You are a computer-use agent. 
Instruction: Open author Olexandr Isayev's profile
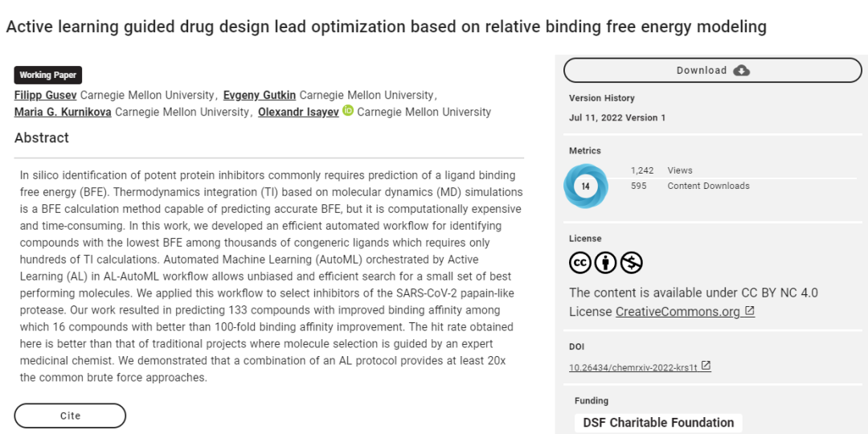click(x=298, y=113)
